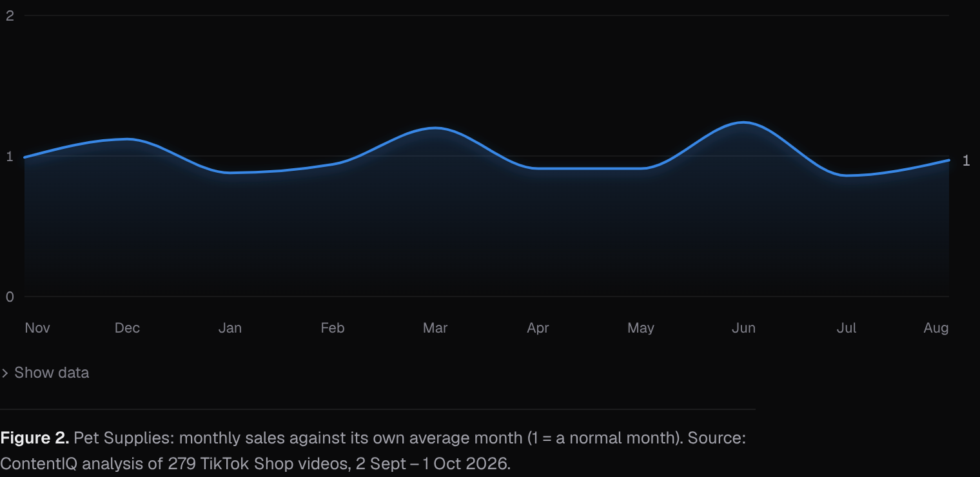
Task: Select the Aug month label
Action: (x=936, y=328)
